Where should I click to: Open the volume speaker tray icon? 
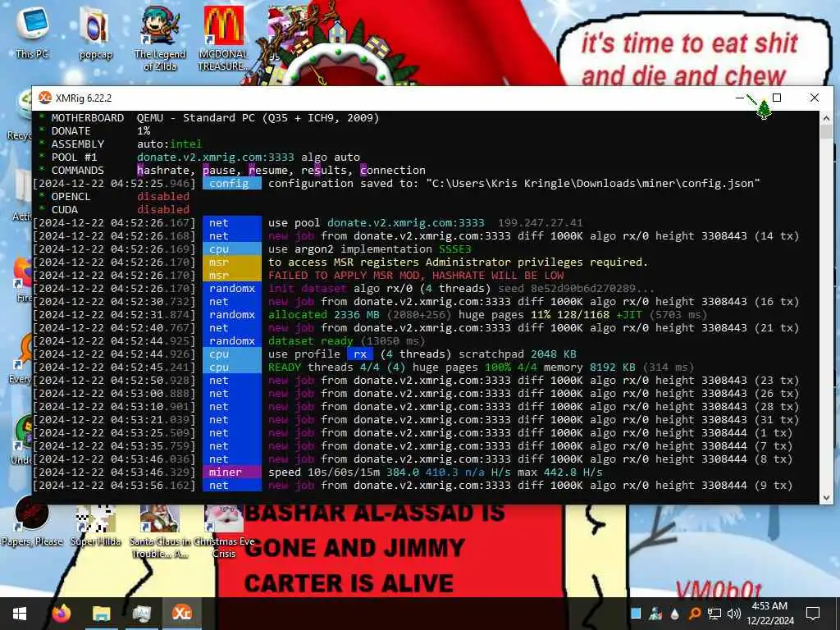click(x=733, y=614)
